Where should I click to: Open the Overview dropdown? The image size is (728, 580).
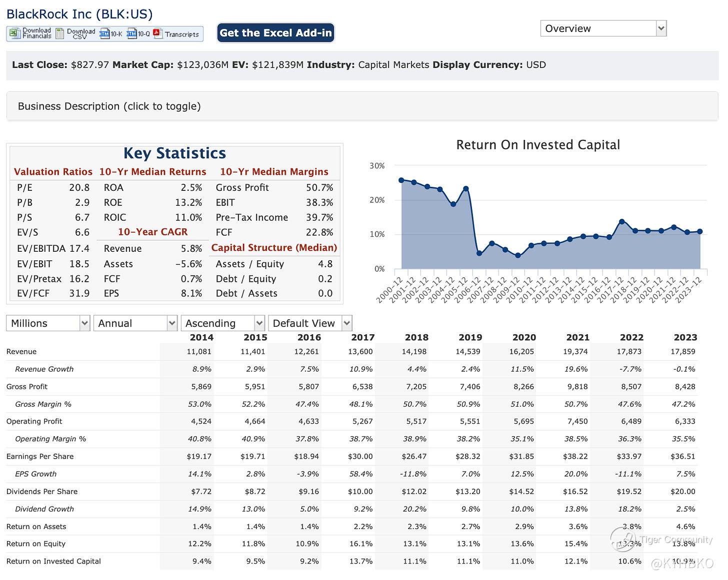(x=603, y=28)
